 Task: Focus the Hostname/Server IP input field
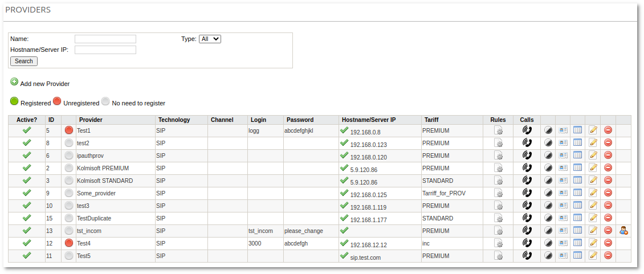click(105, 50)
